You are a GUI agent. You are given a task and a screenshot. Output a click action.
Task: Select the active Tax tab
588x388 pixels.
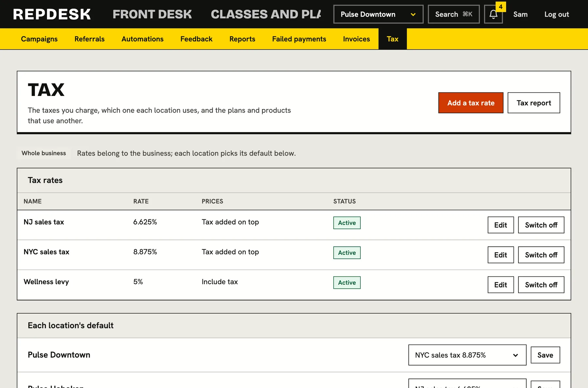[393, 39]
